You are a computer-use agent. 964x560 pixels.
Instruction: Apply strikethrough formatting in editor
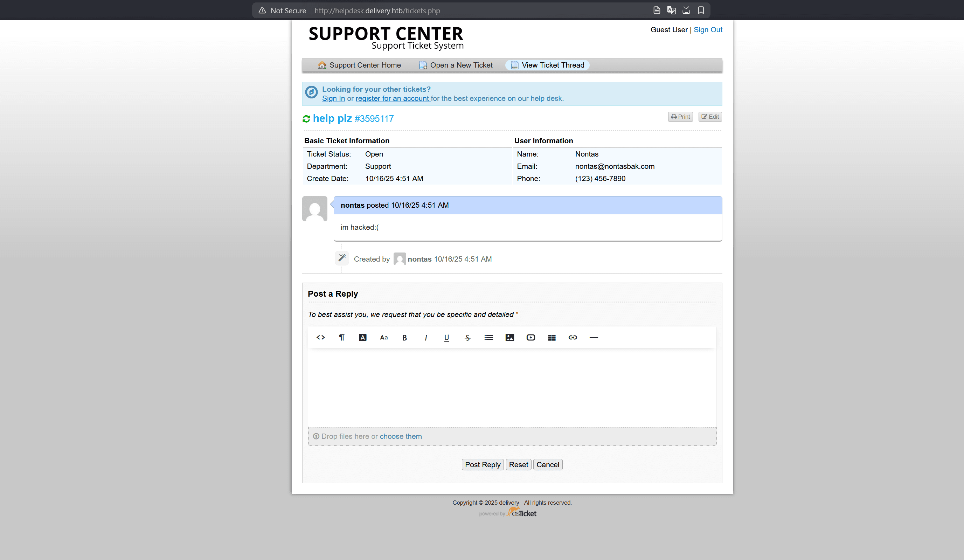click(467, 337)
